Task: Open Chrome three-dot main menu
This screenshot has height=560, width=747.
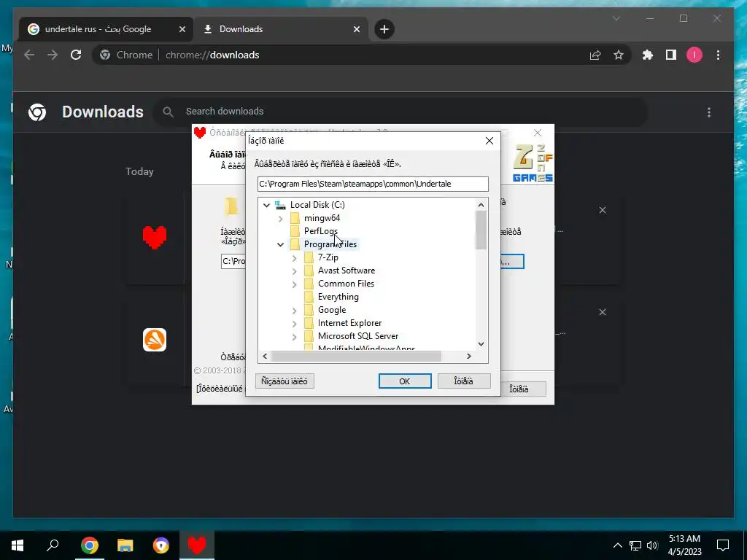Action: pos(718,55)
